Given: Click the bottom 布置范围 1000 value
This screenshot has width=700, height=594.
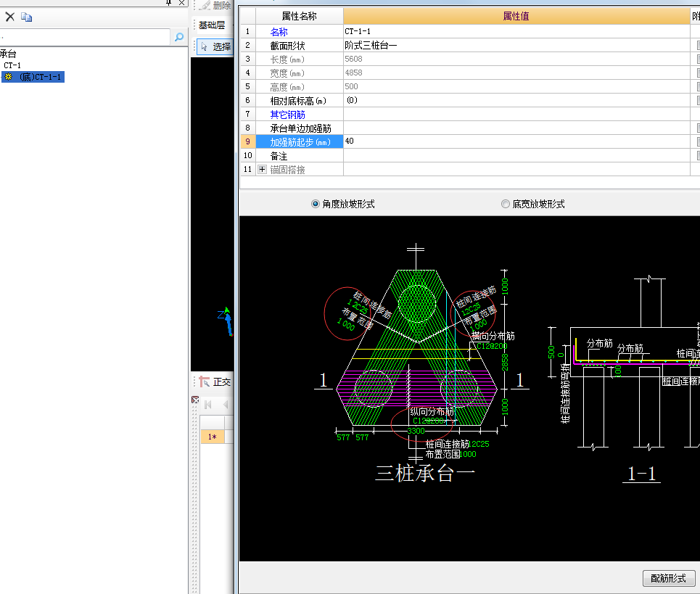Looking at the screenshot, I should pos(468,454).
